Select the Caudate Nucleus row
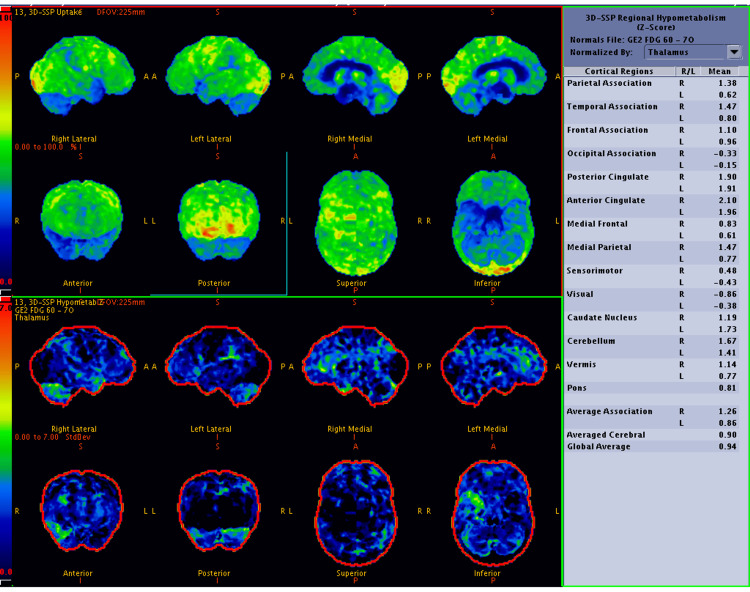This screenshot has width=750, height=592. (x=651, y=323)
